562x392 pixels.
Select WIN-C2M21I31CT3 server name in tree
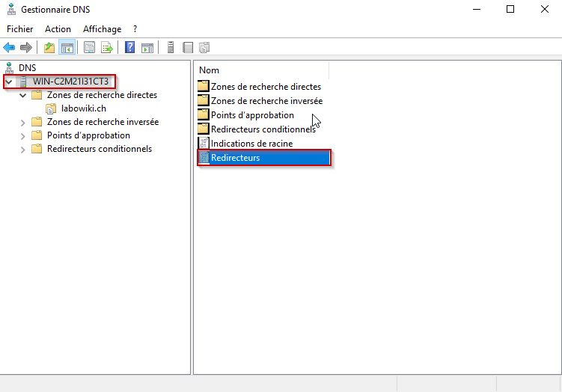[70, 82]
